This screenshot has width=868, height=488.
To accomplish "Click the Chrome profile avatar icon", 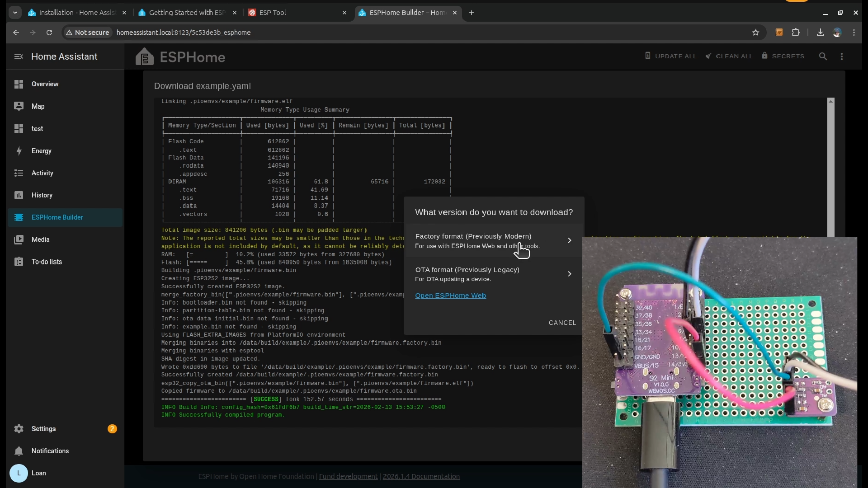I will (837, 33).
